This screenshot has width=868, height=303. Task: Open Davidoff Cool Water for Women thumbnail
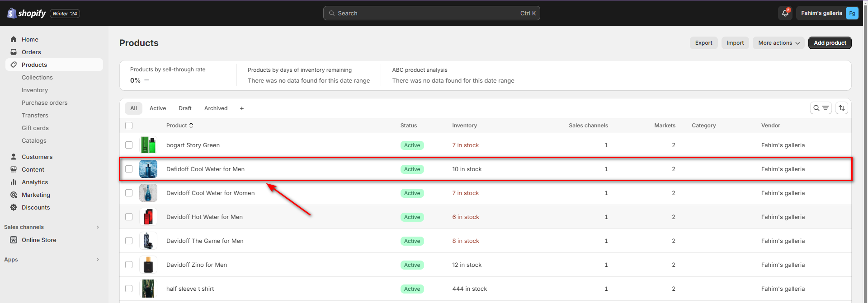(148, 193)
